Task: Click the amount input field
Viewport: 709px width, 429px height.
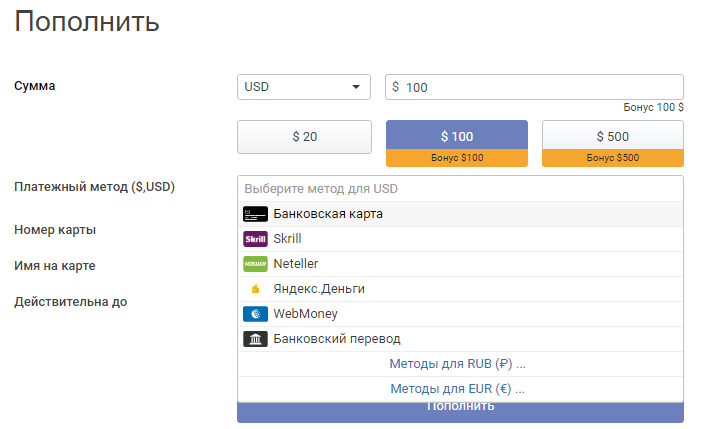Action: tap(540, 87)
